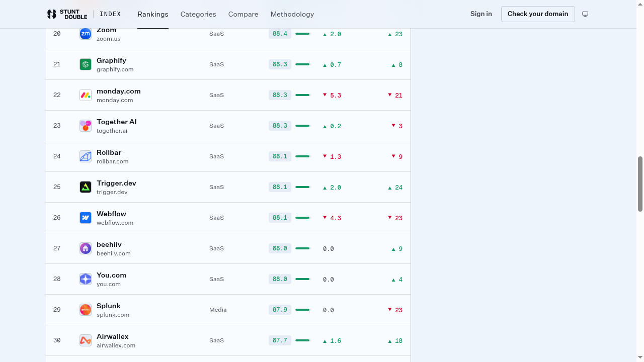Viewport: 644px width, 362px height.
Task: Click the score progress bar for Webflow
Action: click(303, 218)
